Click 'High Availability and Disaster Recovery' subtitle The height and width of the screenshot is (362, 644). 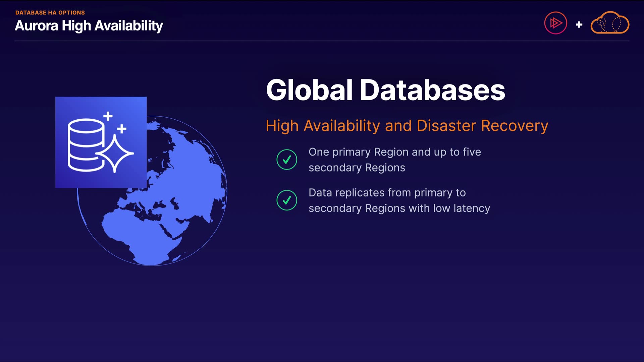coord(407,126)
